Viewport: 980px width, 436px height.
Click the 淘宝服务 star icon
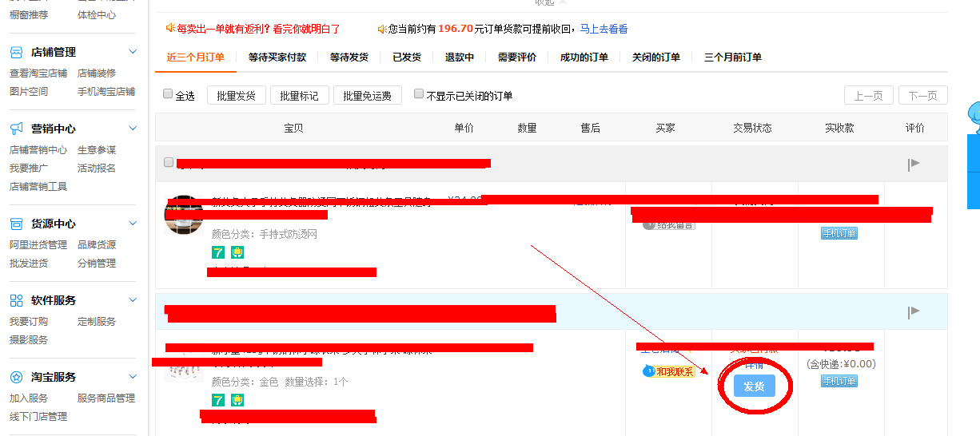[x=16, y=377]
